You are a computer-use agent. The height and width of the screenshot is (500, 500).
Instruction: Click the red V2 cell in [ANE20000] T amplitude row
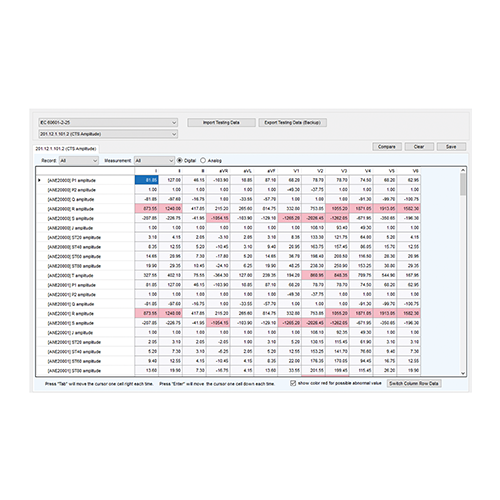click(314, 275)
